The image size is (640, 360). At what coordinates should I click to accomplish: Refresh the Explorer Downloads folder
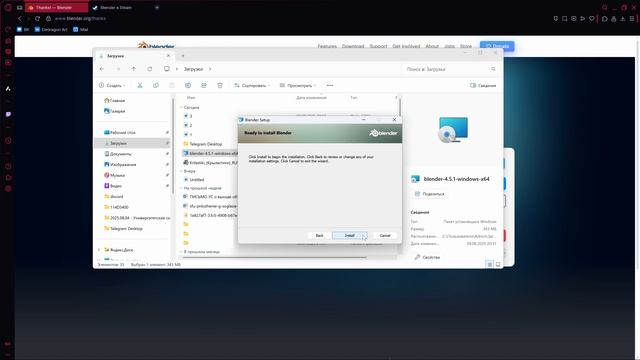pyautogui.click(x=150, y=69)
